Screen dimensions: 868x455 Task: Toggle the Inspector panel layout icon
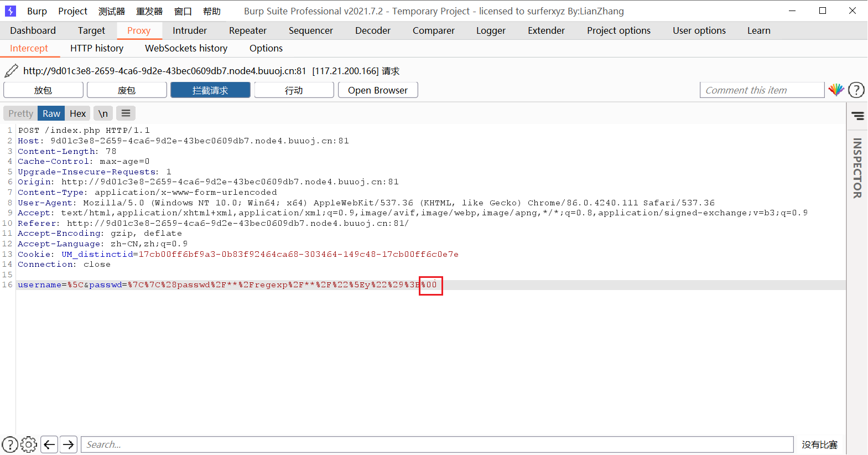[x=857, y=116]
